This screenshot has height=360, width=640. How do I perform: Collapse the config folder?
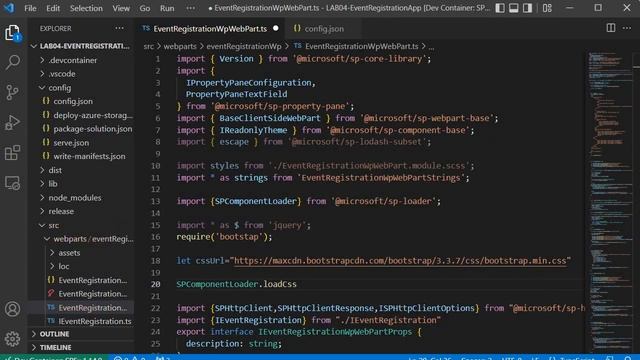82,88
